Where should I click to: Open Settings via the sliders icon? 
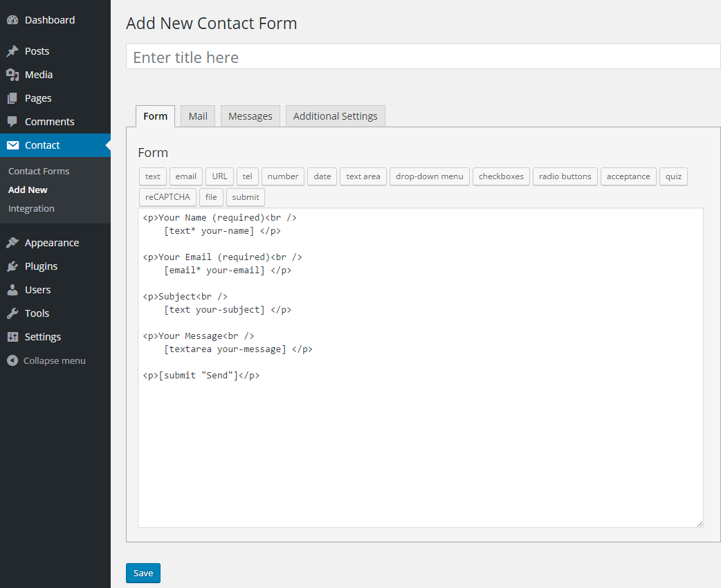pyautogui.click(x=14, y=336)
